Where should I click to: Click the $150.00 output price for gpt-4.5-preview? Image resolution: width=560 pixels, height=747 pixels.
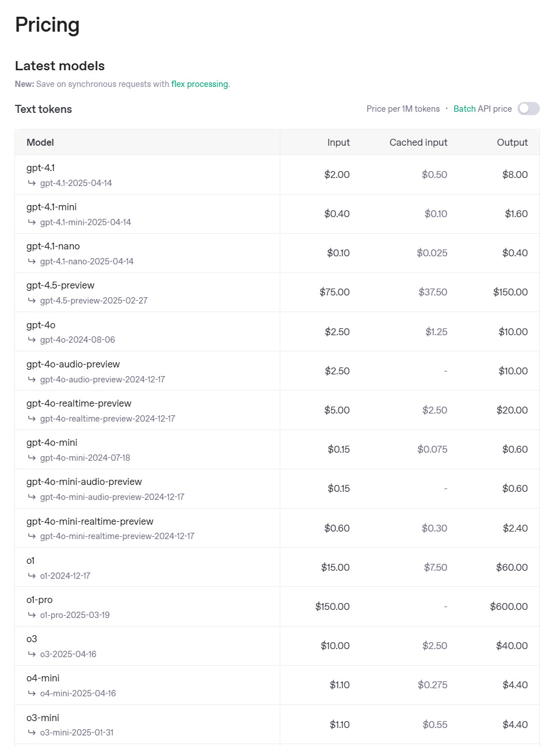(511, 292)
